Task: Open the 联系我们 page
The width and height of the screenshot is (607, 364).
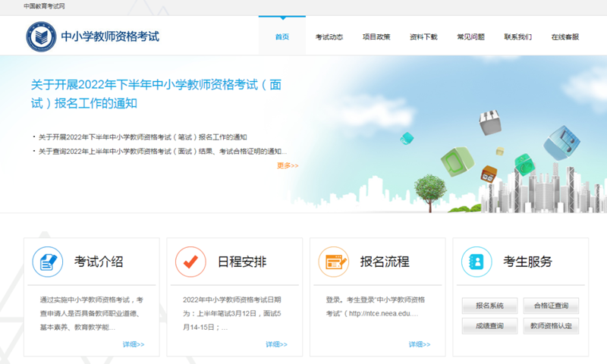Action: [517, 36]
